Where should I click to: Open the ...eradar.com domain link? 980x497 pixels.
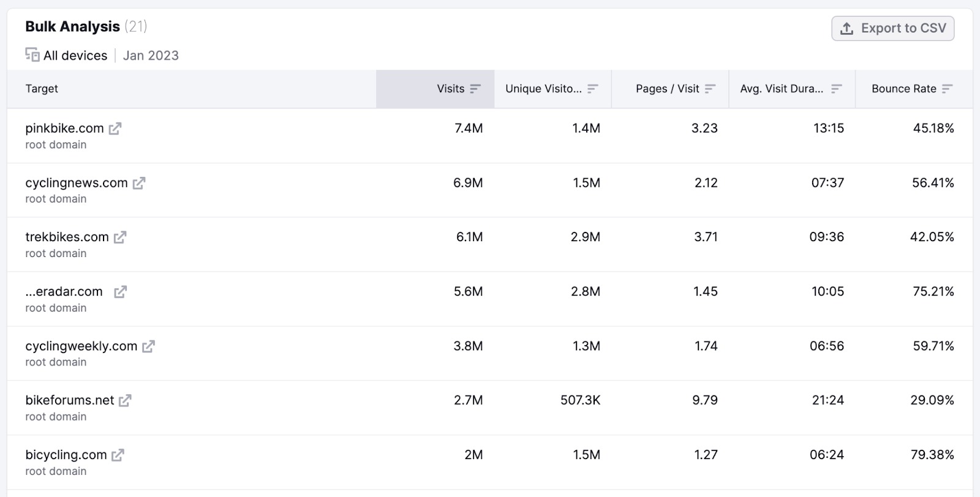pyautogui.click(x=64, y=292)
